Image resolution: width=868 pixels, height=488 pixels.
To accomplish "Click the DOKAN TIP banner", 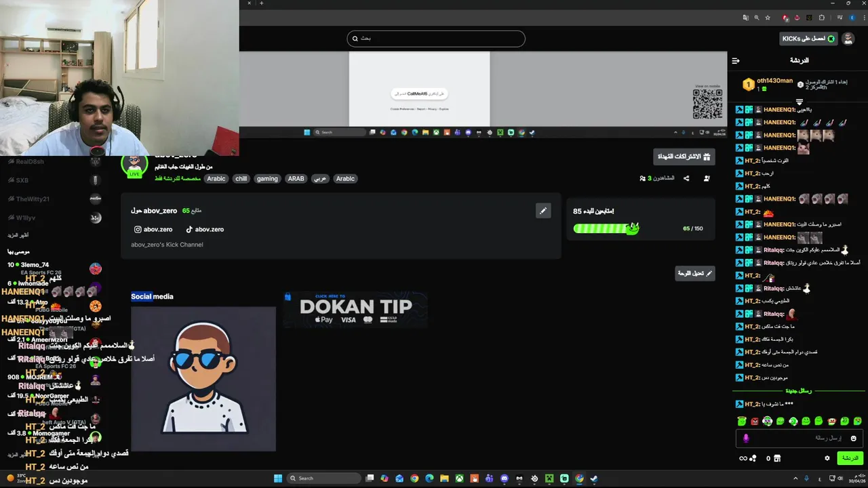I will pos(355,310).
